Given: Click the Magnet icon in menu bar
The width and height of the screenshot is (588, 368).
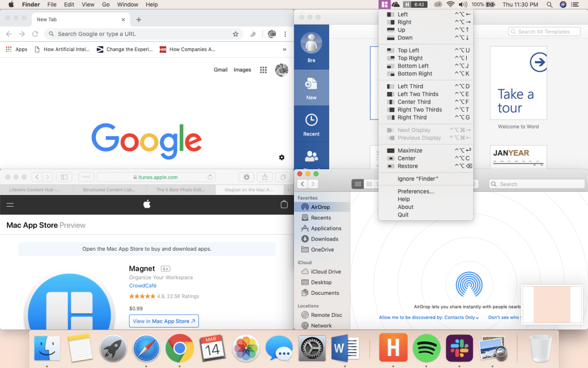Looking at the screenshot, I should click(384, 5).
